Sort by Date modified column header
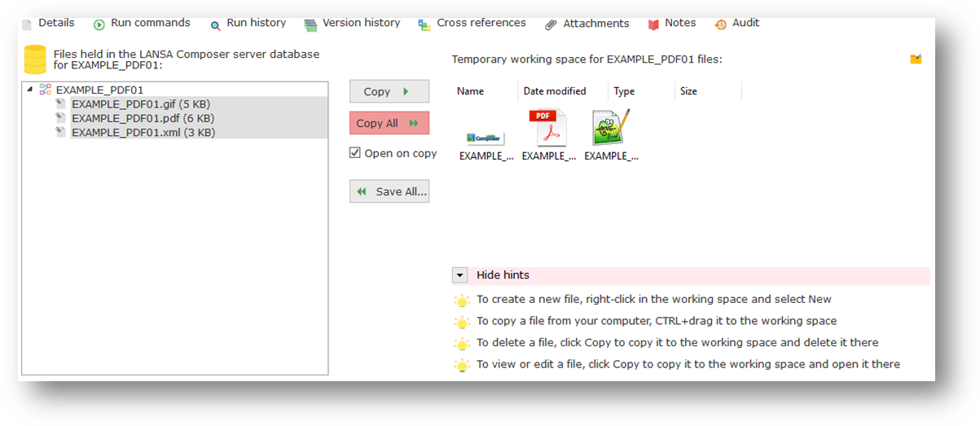The width and height of the screenshot is (980, 426). pyautogui.click(x=555, y=91)
